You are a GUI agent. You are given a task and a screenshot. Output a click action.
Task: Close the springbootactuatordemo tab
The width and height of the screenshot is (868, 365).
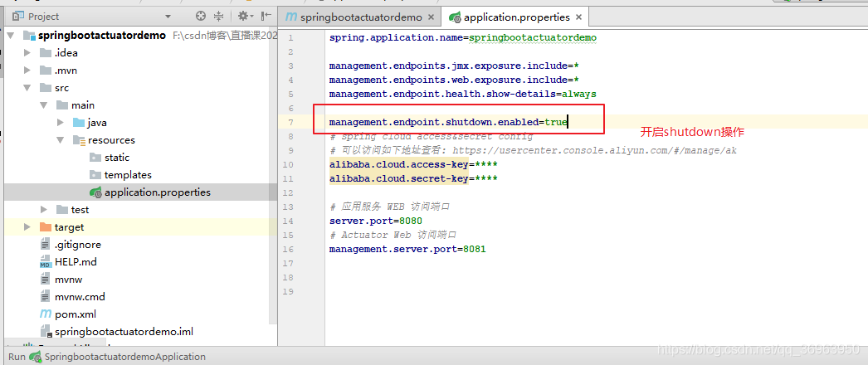pyautogui.click(x=432, y=17)
